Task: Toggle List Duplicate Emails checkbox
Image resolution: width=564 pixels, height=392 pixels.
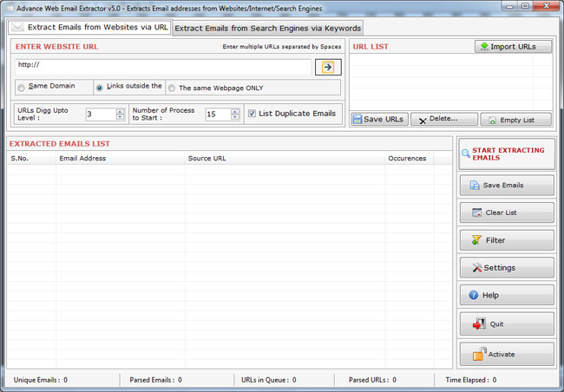Action: (x=252, y=114)
